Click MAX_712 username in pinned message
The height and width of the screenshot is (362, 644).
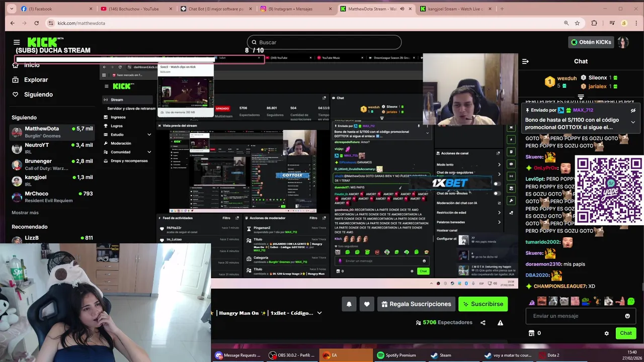[583, 110]
